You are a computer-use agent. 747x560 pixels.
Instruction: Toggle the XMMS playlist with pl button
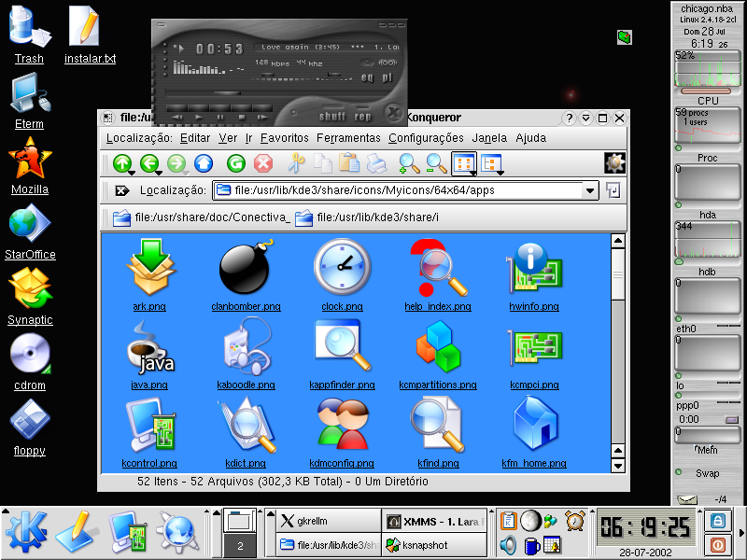click(x=387, y=77)
